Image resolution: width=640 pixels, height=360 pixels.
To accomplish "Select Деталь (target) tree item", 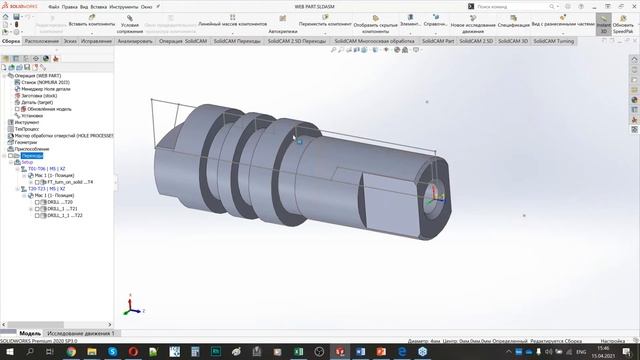I will (37, 102).
